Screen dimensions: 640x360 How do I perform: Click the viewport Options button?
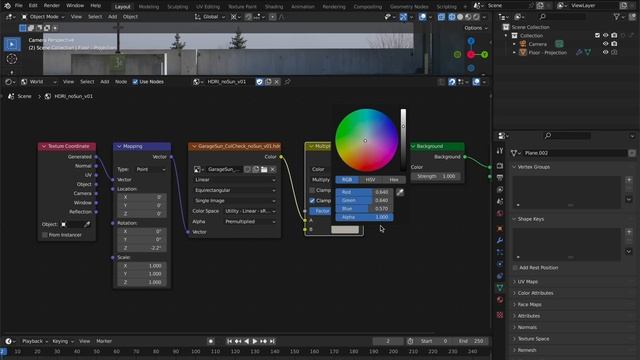(476, 28)
